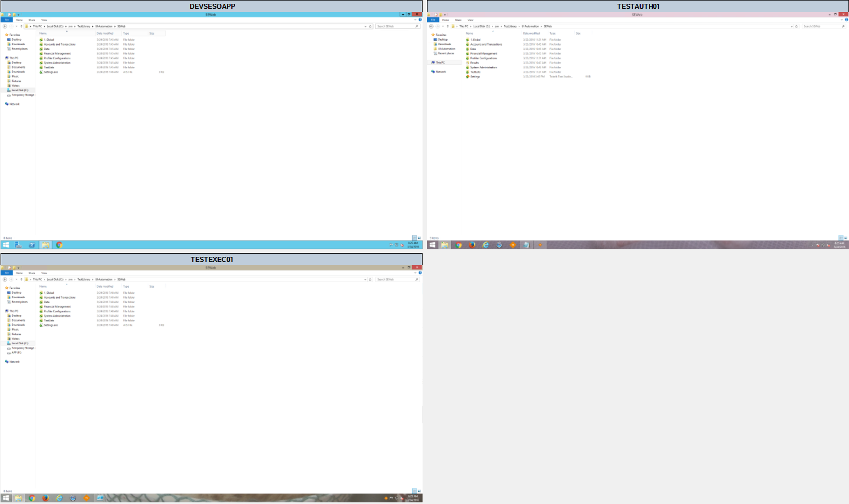This screenshot has height=504, width=849.
Task: Switch to large icons view in DEVSESOAPP
Action: (419, 238)
